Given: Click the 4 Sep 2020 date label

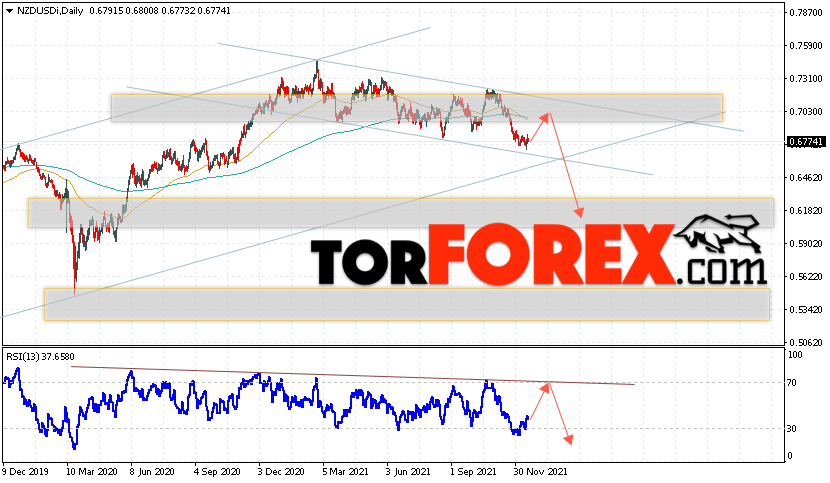Looking at the screenshot, I should pos(217,472).
